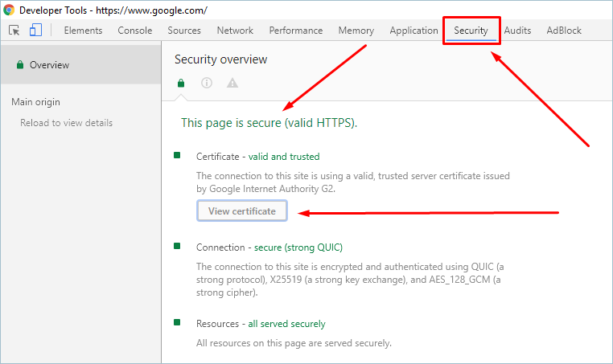Open the Elements tab
Screen dimensions: 613x364
point(84,31)
